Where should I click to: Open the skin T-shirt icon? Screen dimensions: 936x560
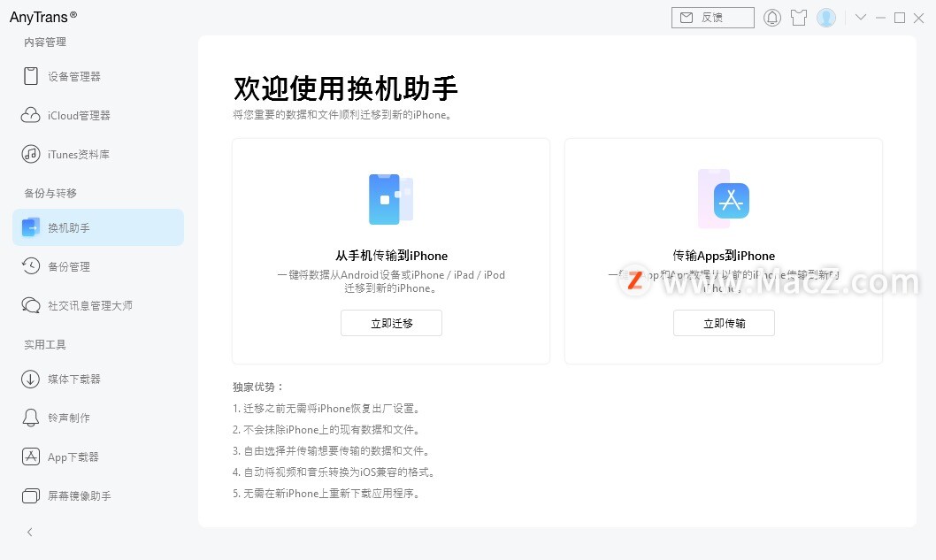pyautogui.click(x=799, y=18)
